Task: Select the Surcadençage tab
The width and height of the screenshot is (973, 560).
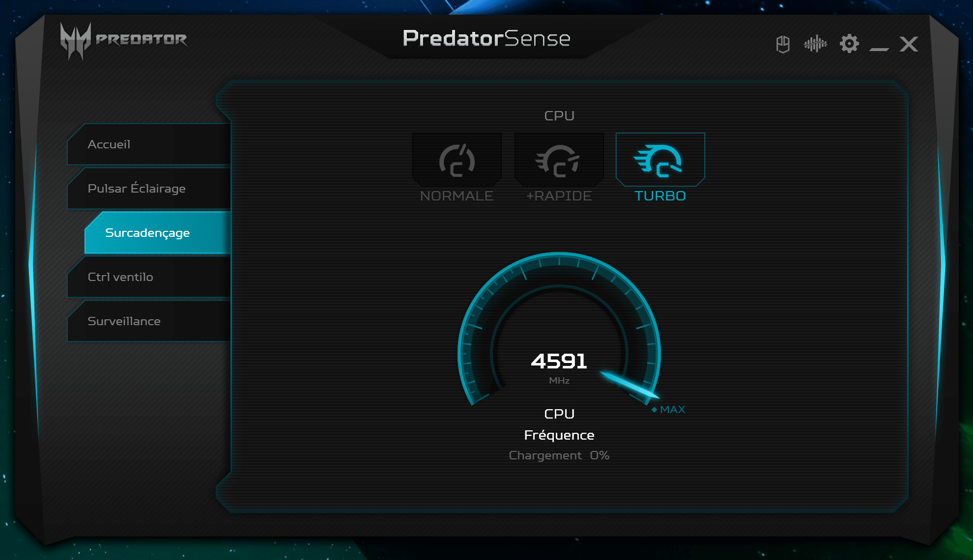Action: pos(158,233)
